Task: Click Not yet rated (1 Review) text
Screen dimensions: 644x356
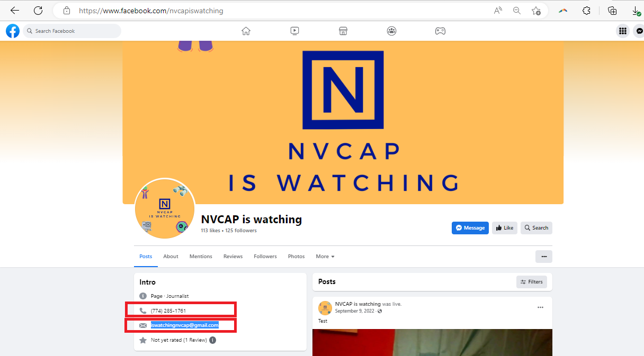Action: (x=179, y=340)
